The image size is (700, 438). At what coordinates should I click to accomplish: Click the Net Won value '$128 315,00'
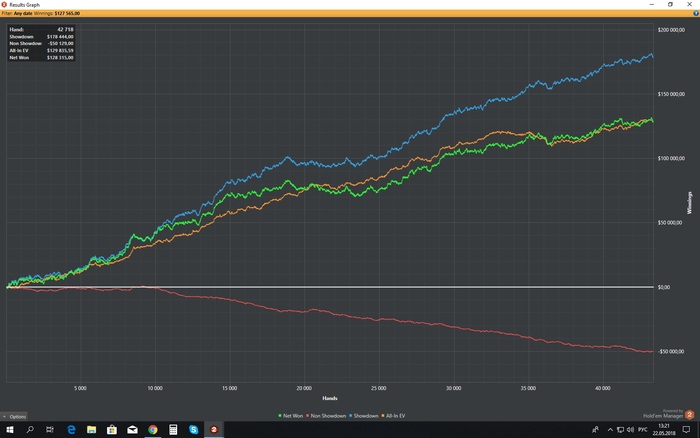point(60,58)
